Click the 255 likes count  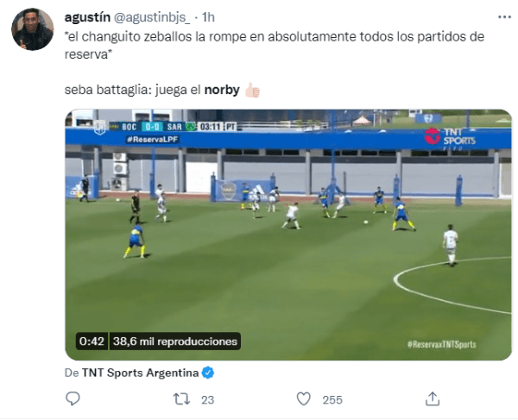pyautogui.click(x=332, y=400)
